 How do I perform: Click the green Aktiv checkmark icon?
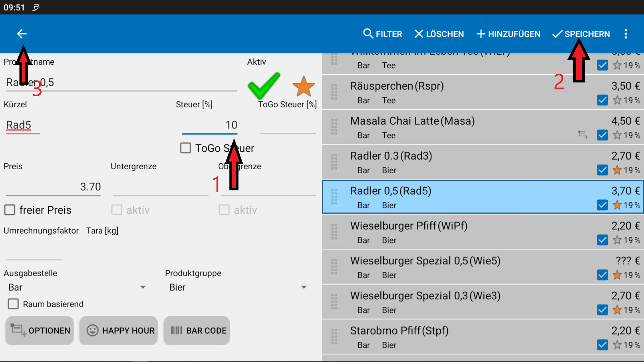[264, 85]
